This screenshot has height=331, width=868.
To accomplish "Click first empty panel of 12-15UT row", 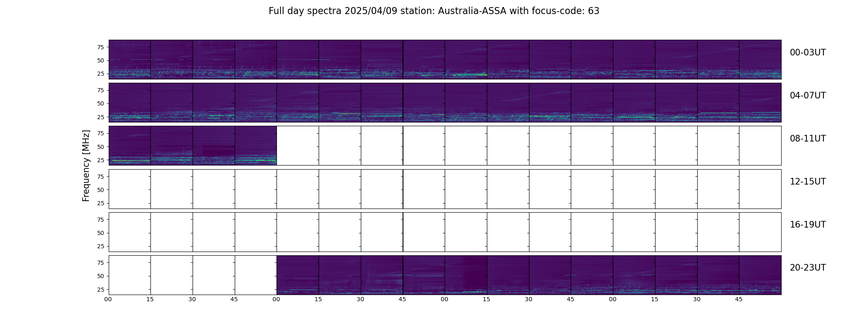I will [x=130, y=189].
